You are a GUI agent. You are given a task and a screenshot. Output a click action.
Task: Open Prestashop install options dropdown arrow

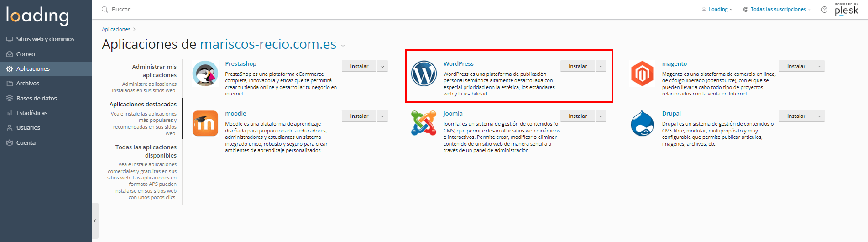382,66
